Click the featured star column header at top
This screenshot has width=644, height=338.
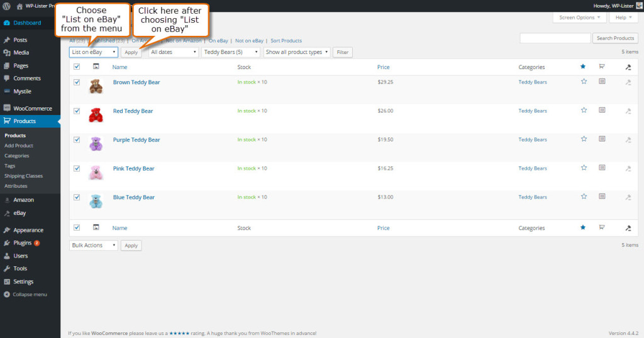pyautogui.click(x=583, y=67)
